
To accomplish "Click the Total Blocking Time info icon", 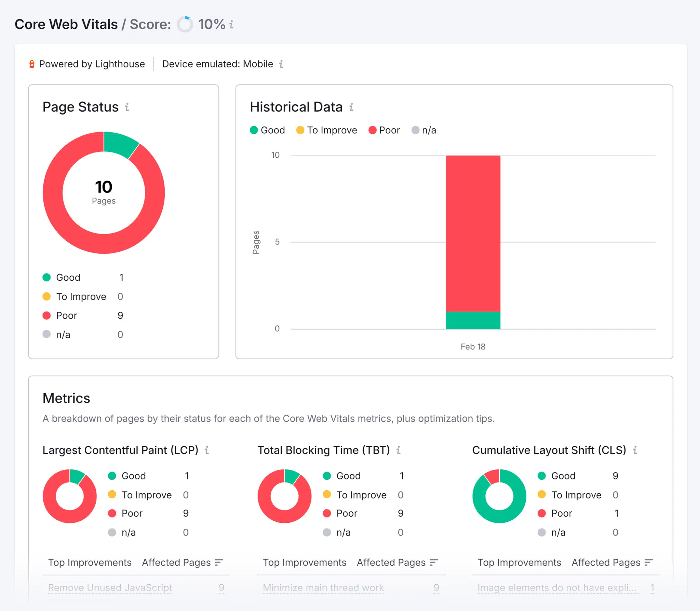I will [x=399, y=451].
